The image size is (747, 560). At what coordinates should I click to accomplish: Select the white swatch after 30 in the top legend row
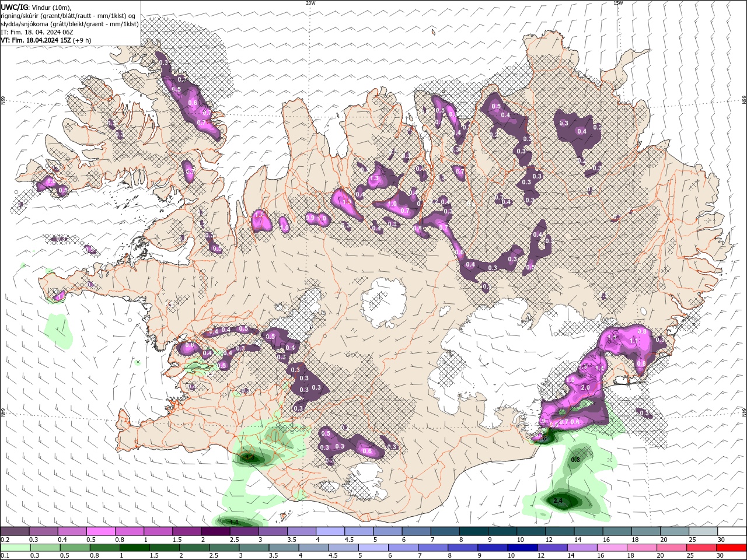click(x=732, y=531)
